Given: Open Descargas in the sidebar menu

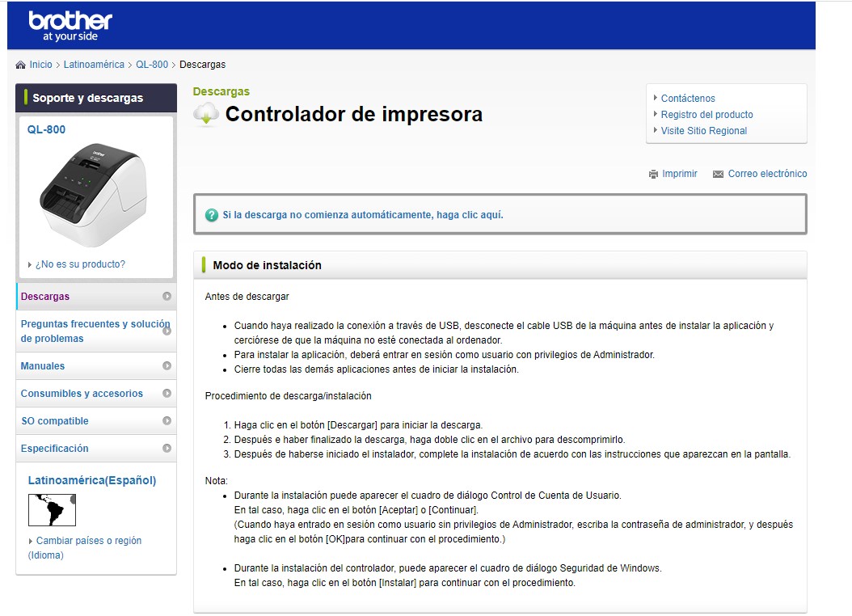Looking at the screenshot, I should tap(96, 297).
